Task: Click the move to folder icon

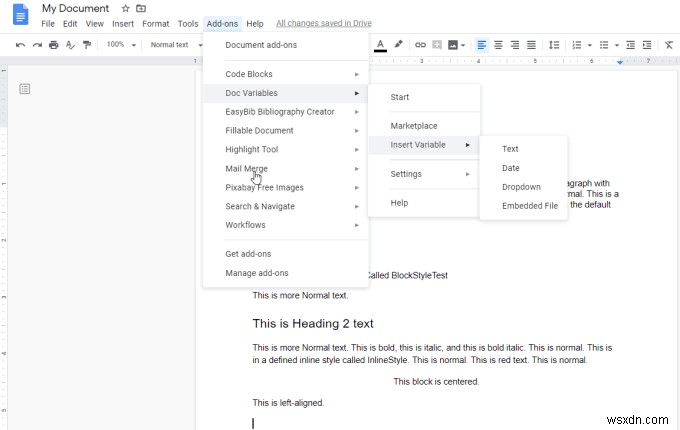Action: tap(141, 8)
